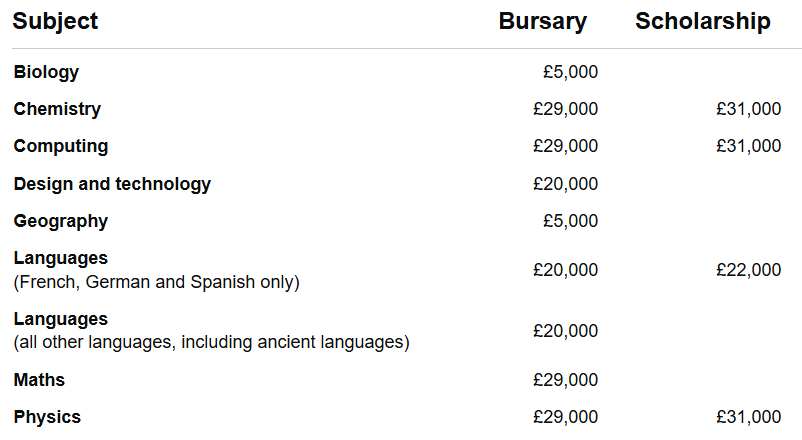Click Physics' £31,000 scholarship amount
The height and width of the screenshot is (440, 802).
click(748, 417)
